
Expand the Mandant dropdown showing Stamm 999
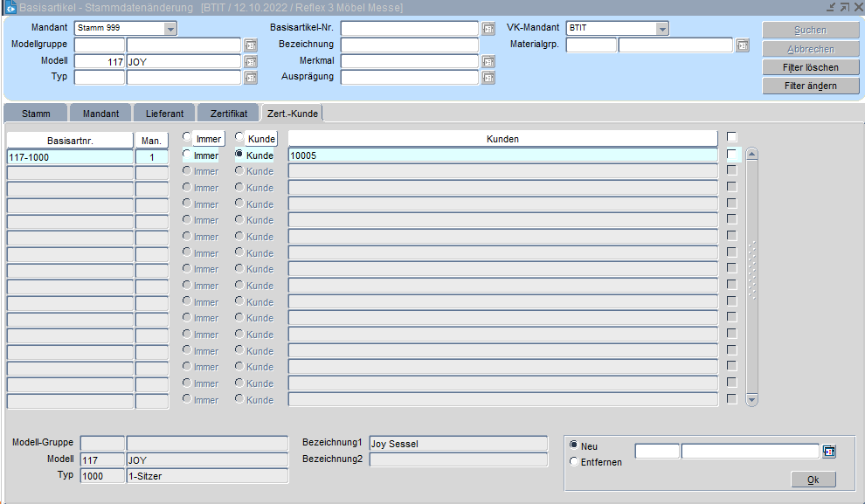pos(170,29)
